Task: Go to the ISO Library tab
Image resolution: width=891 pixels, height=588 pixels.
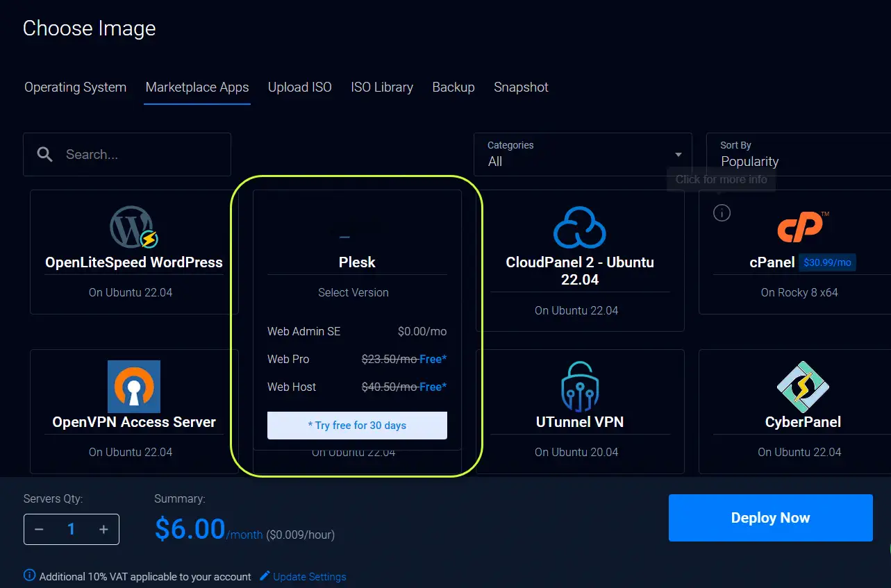Action: click(x=382, y=87)
